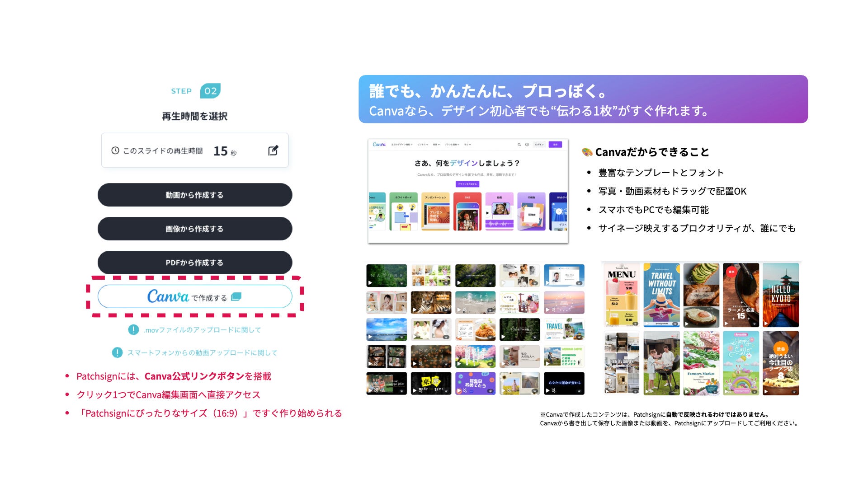The height and width of the screenshot is (488, 868).
Task: Select the プレゼンテーション category card
Action: click(435, 211)
